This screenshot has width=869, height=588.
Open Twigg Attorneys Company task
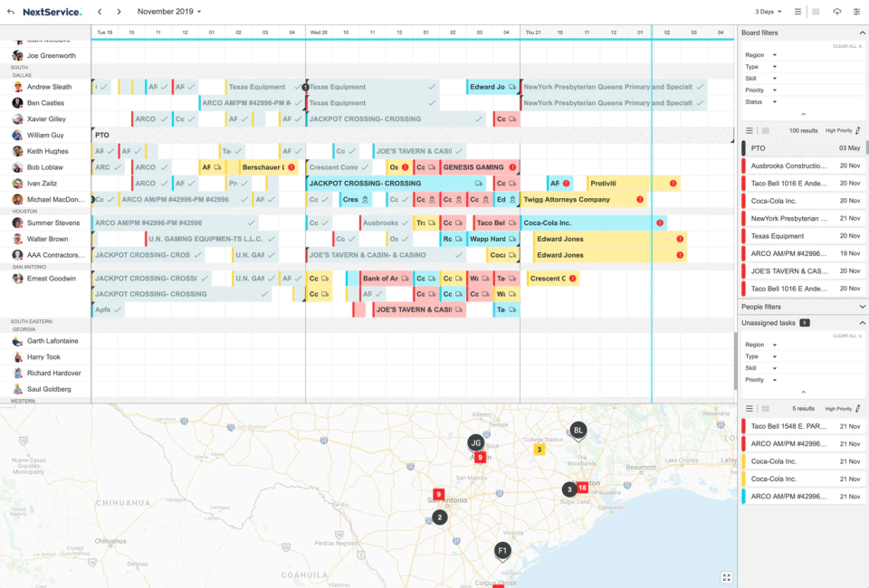[x=583, y=199]
